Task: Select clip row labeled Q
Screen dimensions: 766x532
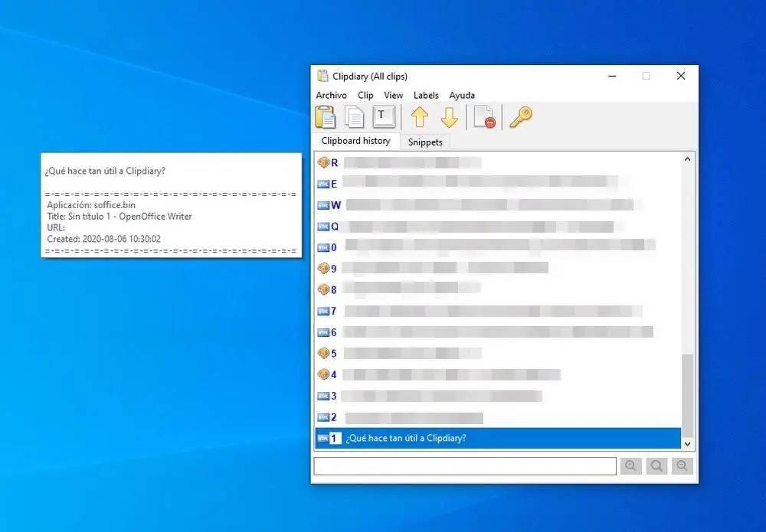Action: click(x=498, y=226)
